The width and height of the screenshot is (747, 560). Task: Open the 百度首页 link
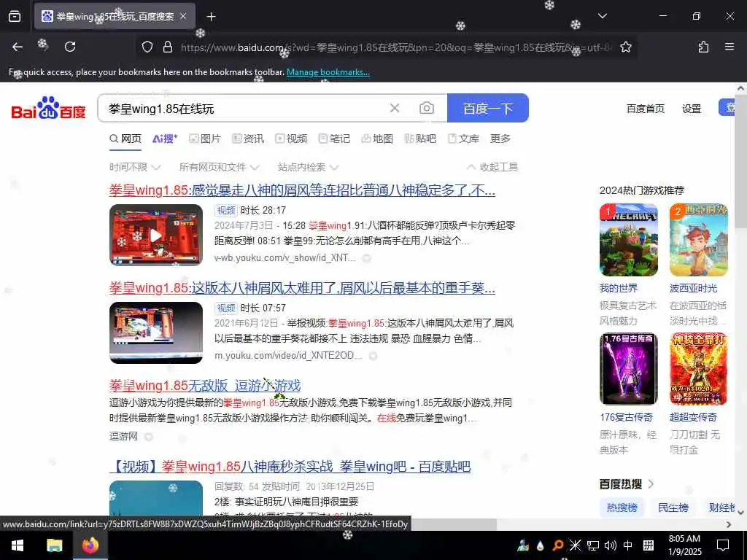(645, 109)
